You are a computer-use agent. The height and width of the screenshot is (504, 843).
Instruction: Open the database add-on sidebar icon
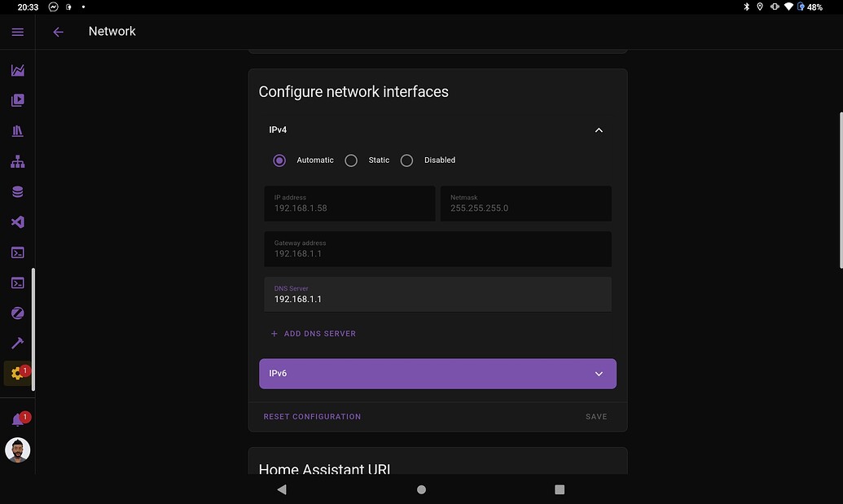tap(17, 191)
